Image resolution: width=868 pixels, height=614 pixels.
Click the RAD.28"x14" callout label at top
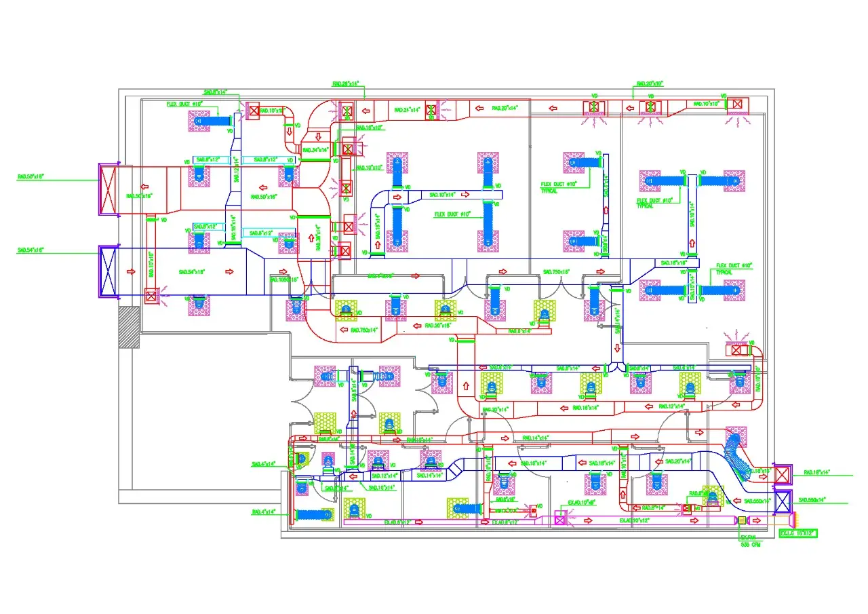(345, 83)
